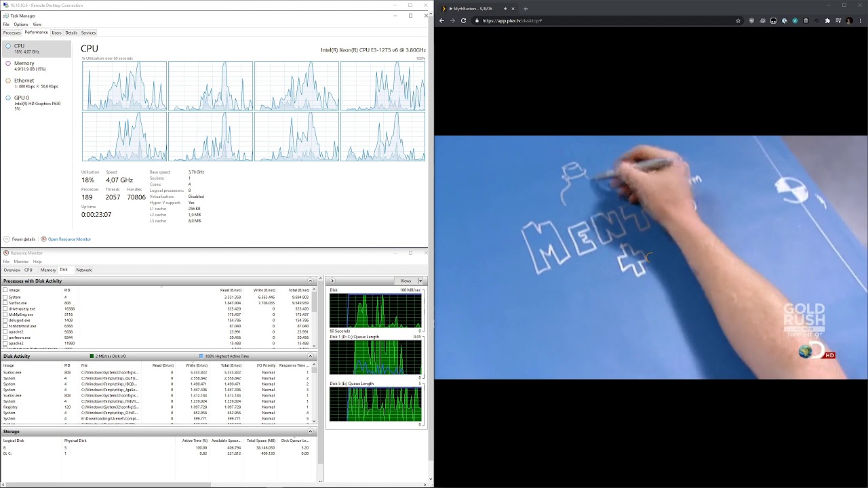The height and width of the screenshot is (488, 868).
Task: Check the box for MsMpEng.exe process
Action: tap(5, 314)
